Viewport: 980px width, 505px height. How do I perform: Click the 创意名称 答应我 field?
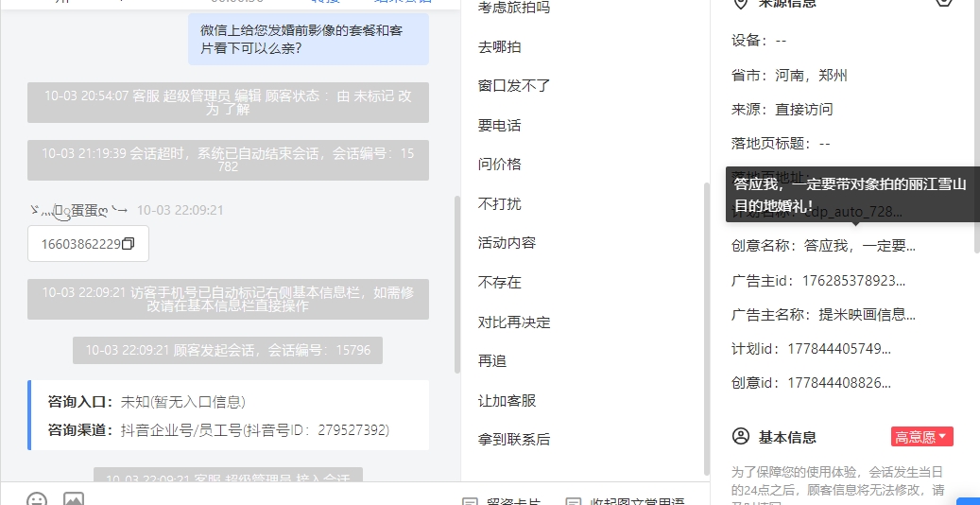824,246
